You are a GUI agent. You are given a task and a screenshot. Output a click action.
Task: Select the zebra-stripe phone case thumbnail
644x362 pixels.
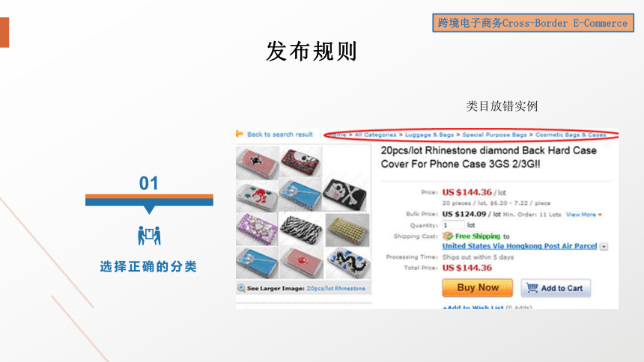(x=301, y=230)
